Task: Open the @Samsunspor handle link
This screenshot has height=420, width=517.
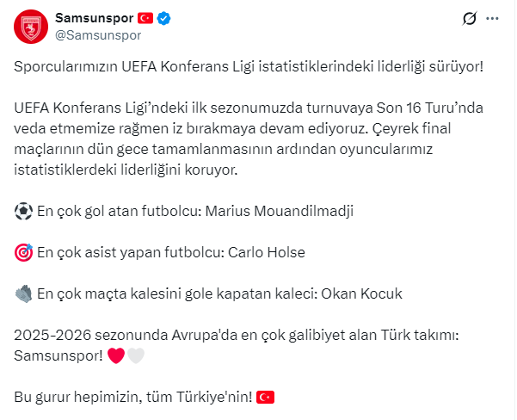Action: click(x=98, y=35)
